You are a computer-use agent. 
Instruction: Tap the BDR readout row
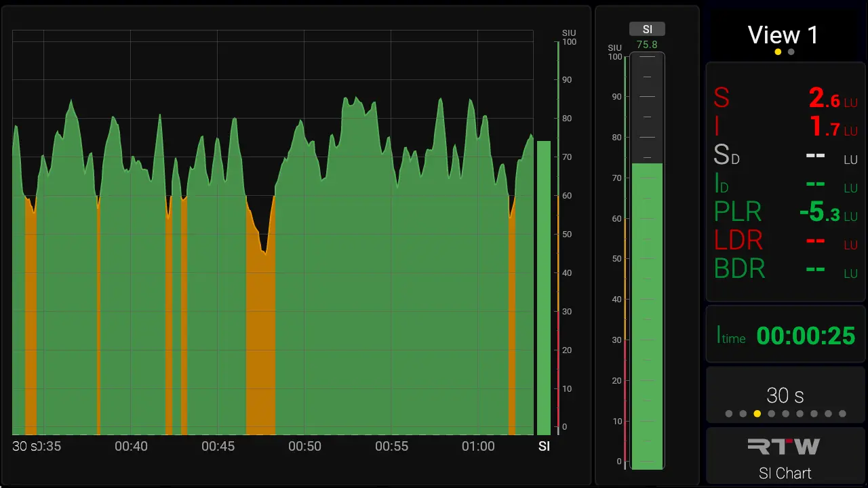[x=785, y=270]
